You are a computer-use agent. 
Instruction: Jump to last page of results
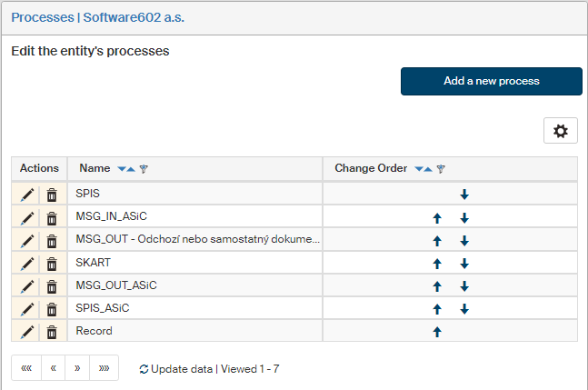click(x=104, y=368)
